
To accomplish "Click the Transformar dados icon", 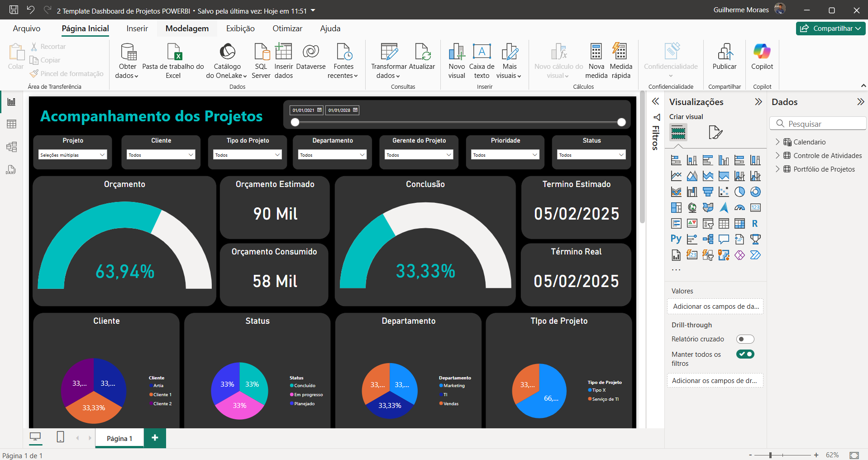I will coord(389,52).
